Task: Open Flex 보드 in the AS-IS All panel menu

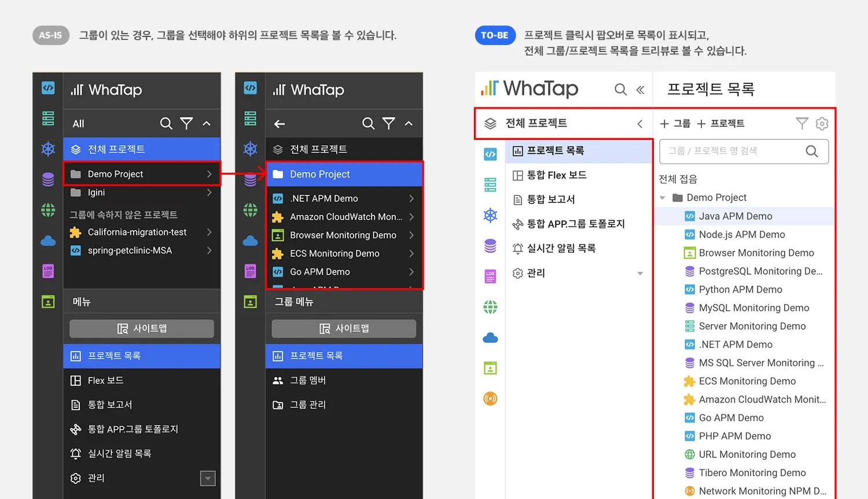Action: 142,380
